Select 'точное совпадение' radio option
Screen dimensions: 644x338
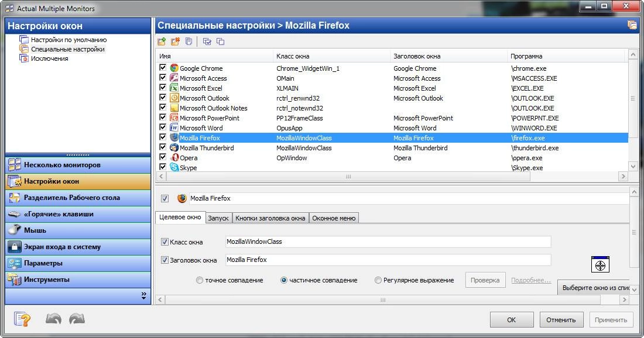(200, 280)
